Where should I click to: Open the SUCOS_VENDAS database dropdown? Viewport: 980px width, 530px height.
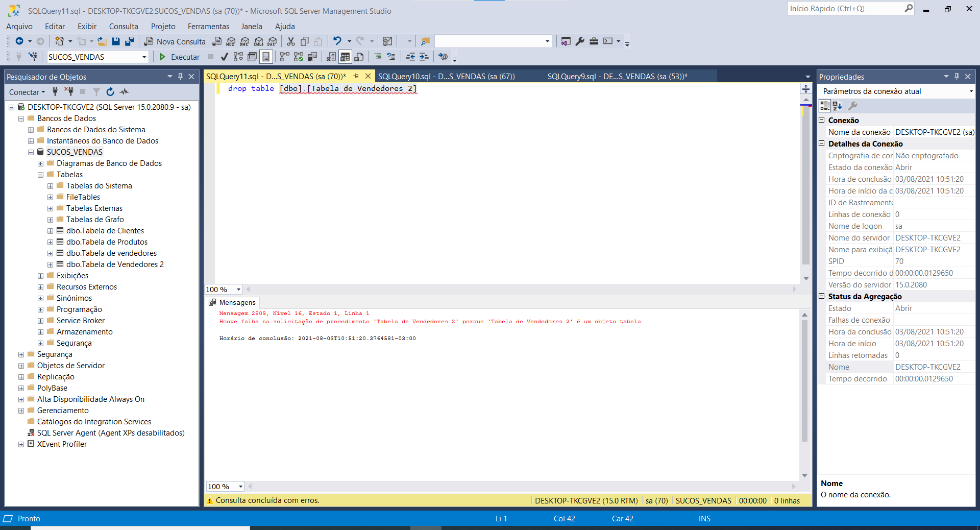point(144,57)
